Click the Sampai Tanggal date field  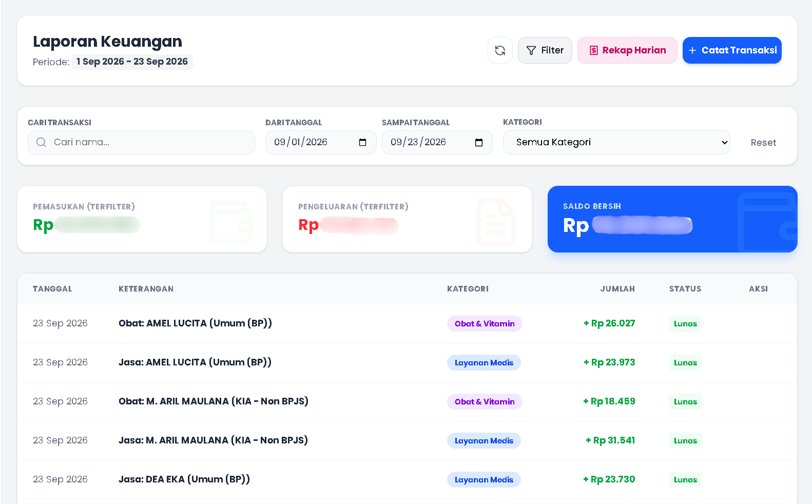click(437, 142)
